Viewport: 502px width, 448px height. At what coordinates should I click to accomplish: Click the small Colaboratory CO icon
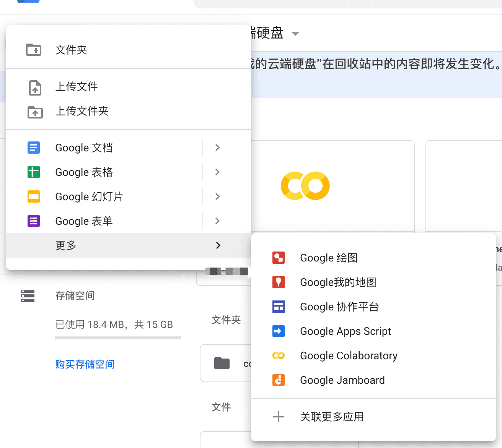[279, 355]
